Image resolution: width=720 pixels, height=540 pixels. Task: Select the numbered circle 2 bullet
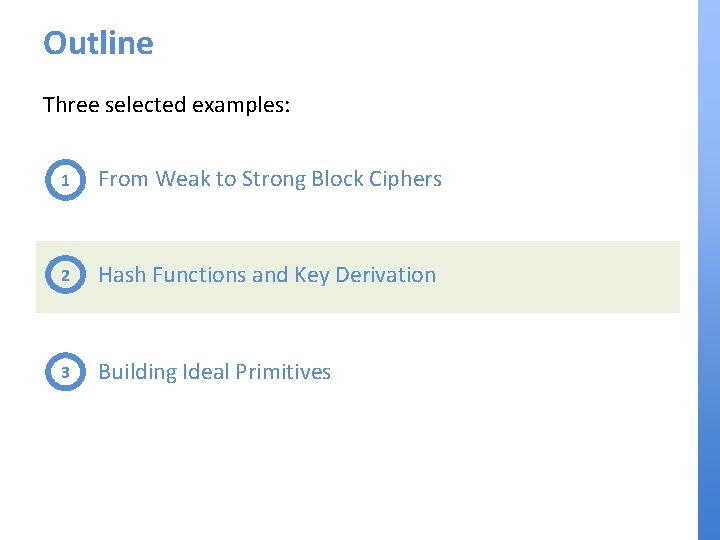pyautogui.click(x=65, y=276)
